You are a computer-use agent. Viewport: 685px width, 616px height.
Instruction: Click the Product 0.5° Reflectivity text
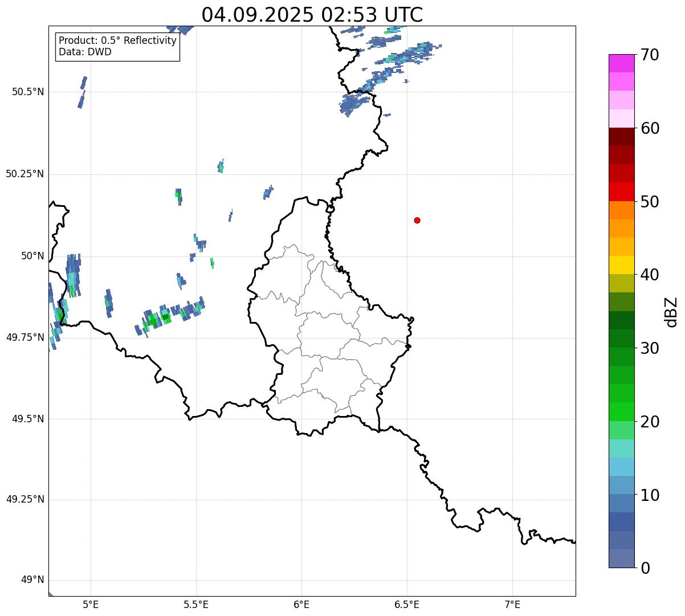pos(117,41)
